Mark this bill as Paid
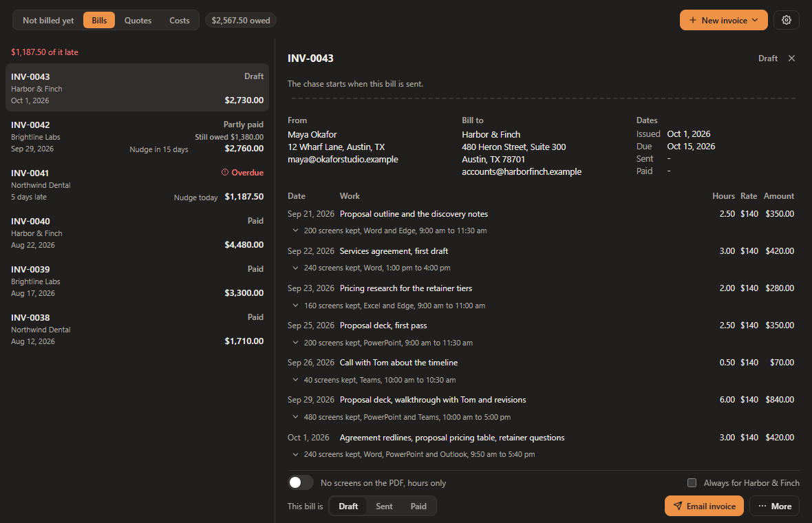The image size is (812, 523). click(418, 506)
